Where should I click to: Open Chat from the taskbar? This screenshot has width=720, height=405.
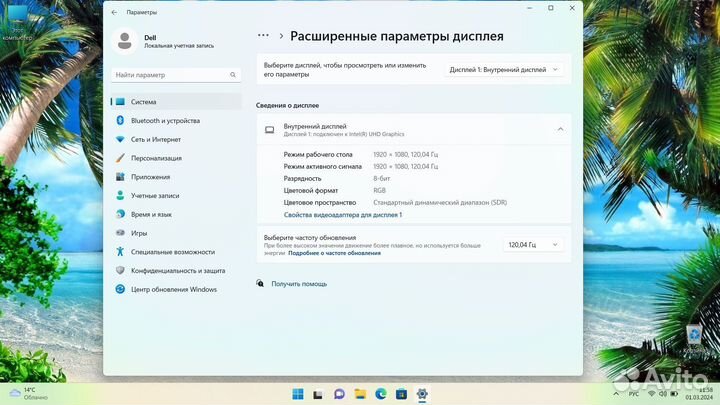click(339, 394)
